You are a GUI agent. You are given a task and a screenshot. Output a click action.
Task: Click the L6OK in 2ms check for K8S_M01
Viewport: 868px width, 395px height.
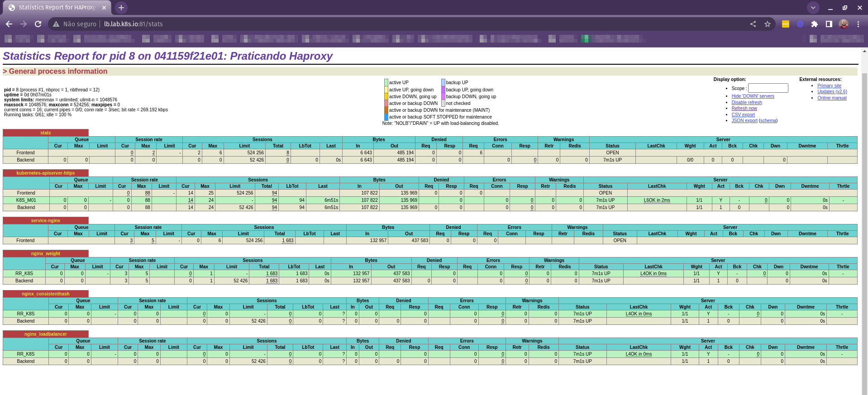point(657,200)
